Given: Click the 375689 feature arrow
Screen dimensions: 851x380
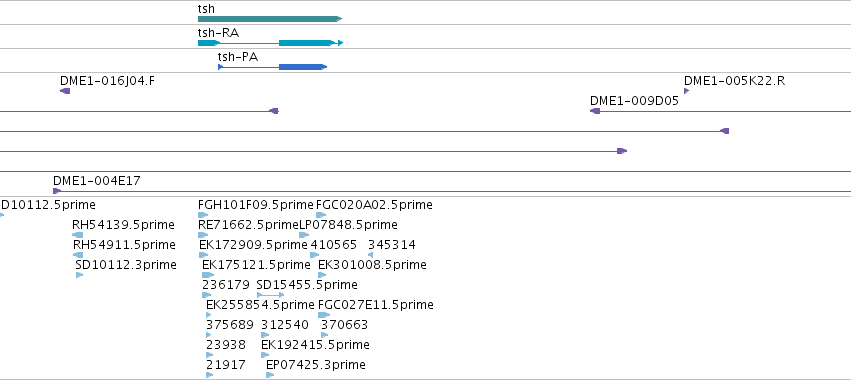Looking at the screenshot, I should click(208, 335).
